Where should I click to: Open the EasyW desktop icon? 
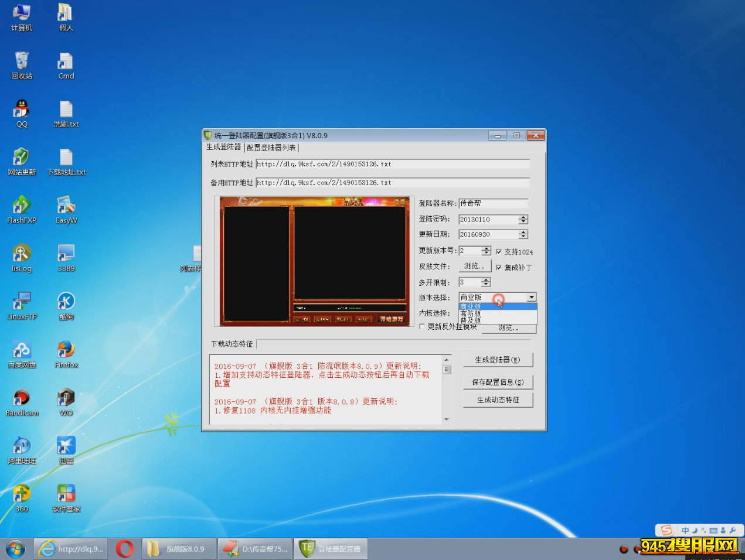pyautogui.click(x=66, y=206)
